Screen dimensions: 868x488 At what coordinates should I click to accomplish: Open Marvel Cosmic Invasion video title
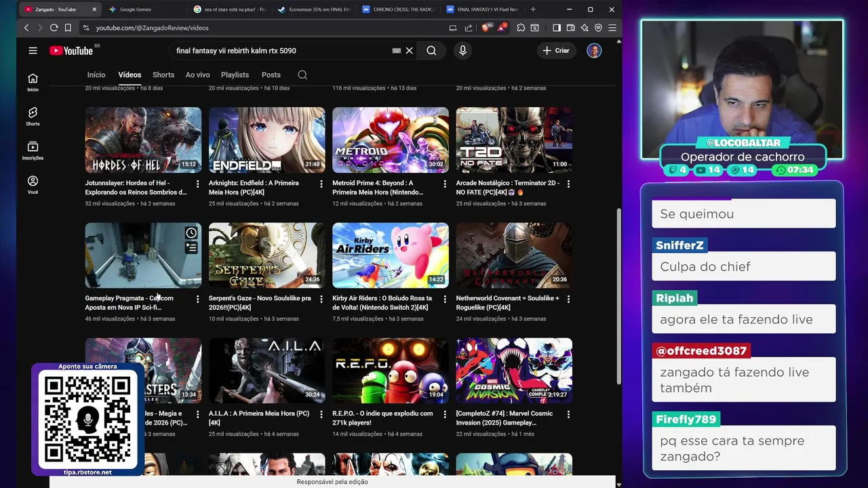click(x=505, y=418)
